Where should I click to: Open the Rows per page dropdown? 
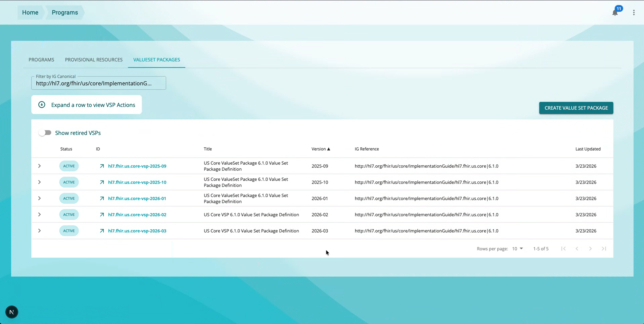(517, 249)
